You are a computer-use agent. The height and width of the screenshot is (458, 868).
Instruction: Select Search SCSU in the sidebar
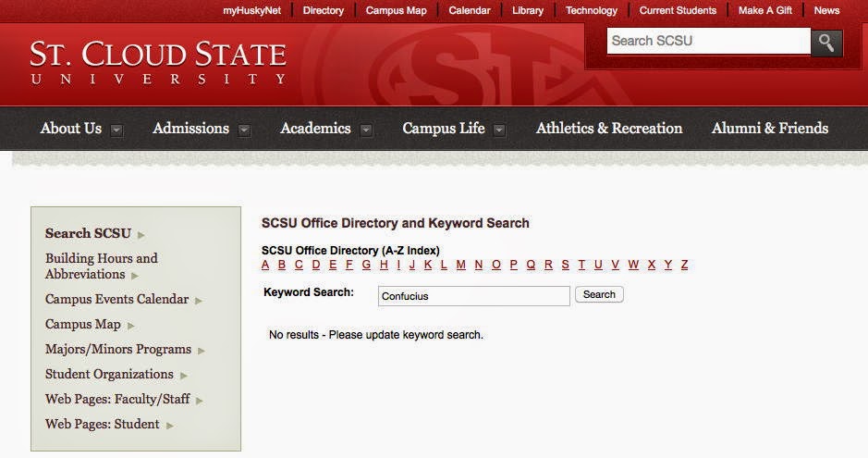point(88,233)
